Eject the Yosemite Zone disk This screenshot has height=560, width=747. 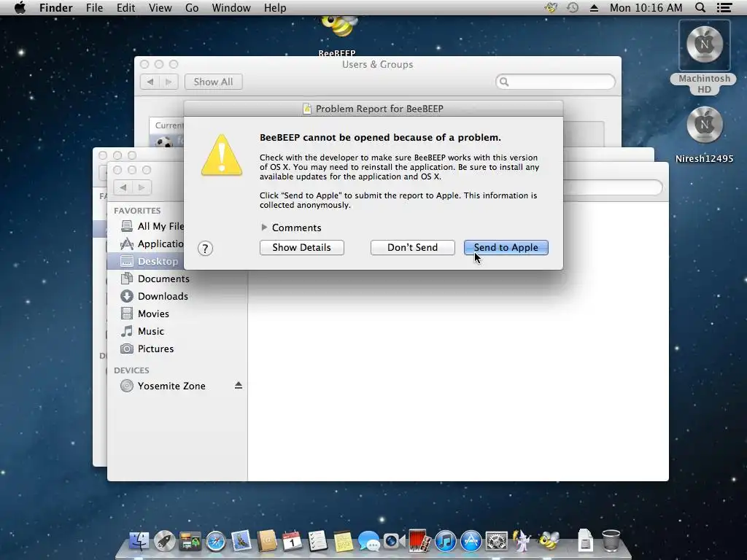(x=239, y=386)
